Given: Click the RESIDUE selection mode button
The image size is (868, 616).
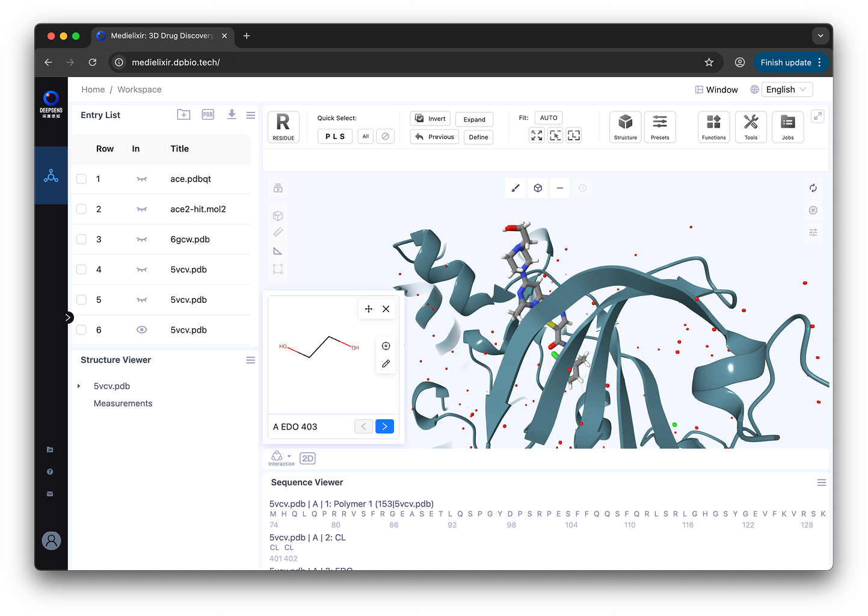Looking at the screenshot, I should coord(283,127).
